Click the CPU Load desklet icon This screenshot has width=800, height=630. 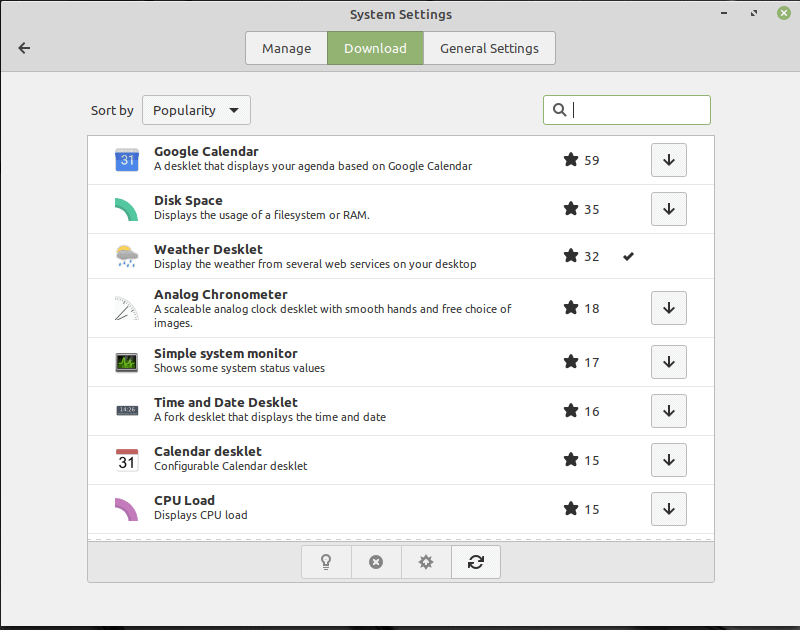coord(126,509)
